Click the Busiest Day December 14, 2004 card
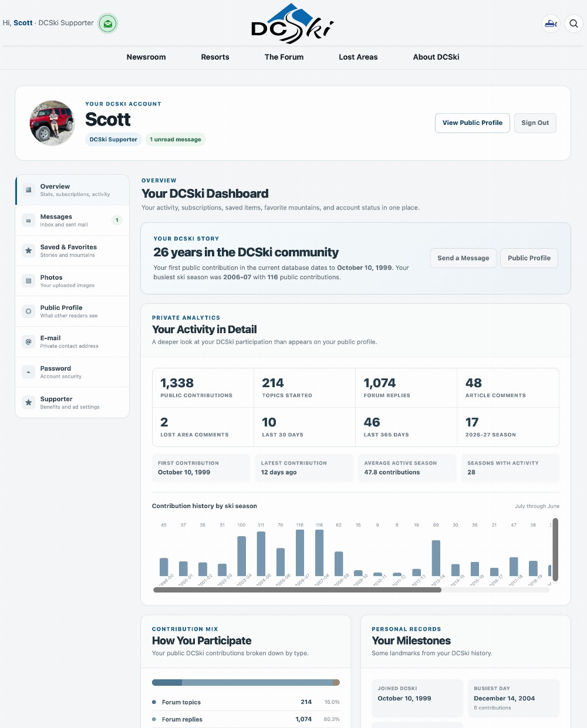Screen dimensions: 587x728 coord(514,698)
